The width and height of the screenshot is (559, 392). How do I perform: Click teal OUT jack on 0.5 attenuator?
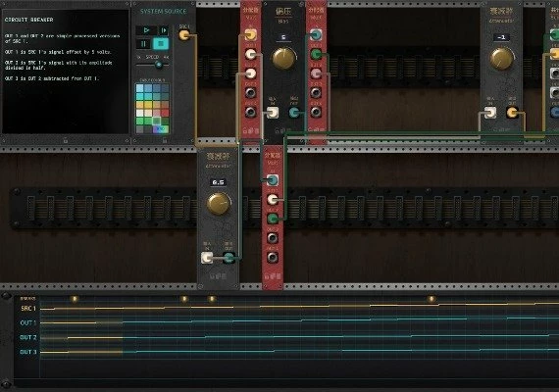229,258
